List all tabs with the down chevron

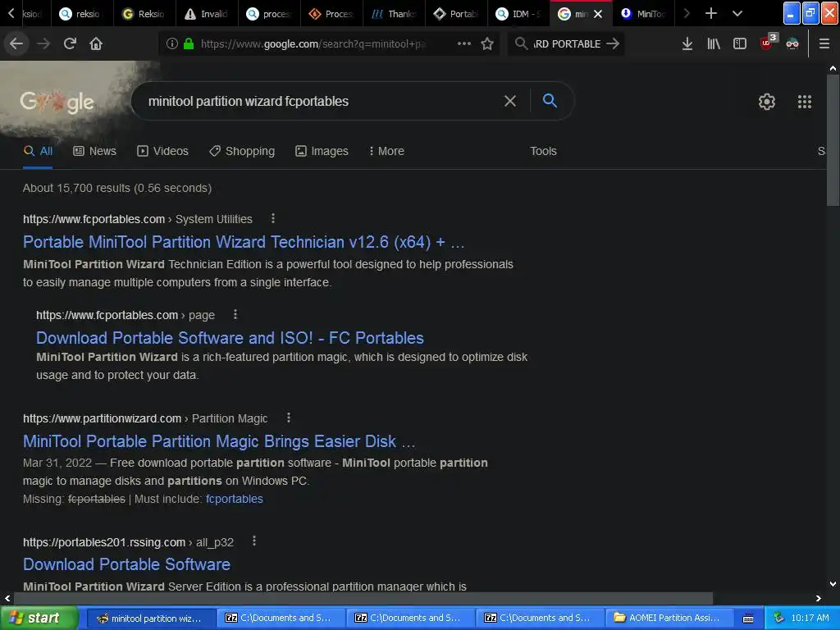pyautogui.click(x=737, y=13)
